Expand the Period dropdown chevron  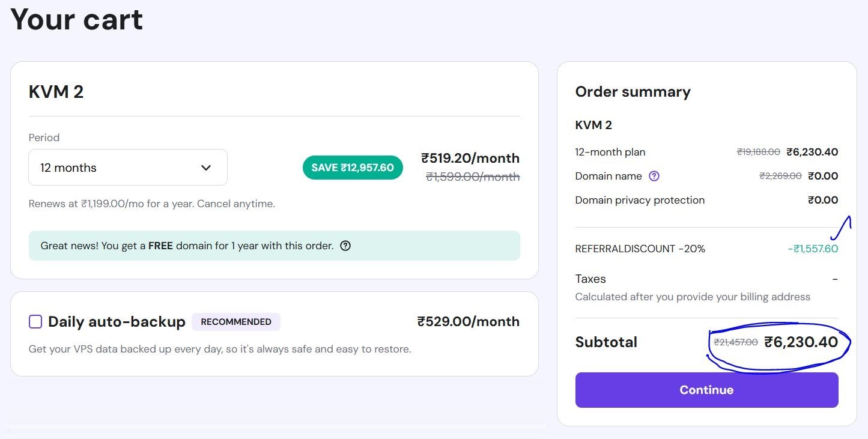coord(206,168)
